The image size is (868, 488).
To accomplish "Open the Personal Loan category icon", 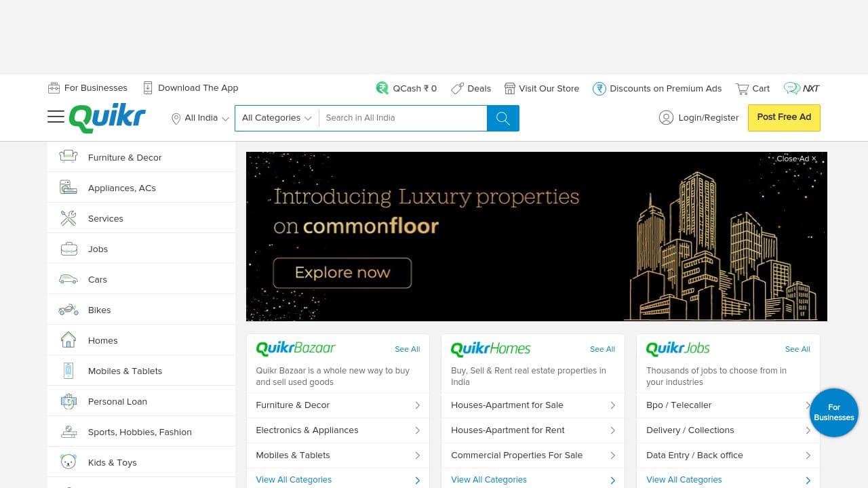I will 68,401.
